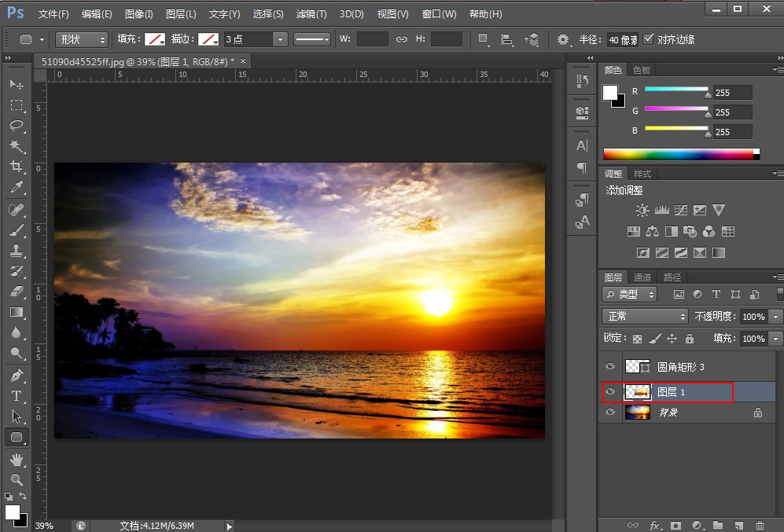Click the G color slider
Screen dimensions: 784x532
pos(676,108)
